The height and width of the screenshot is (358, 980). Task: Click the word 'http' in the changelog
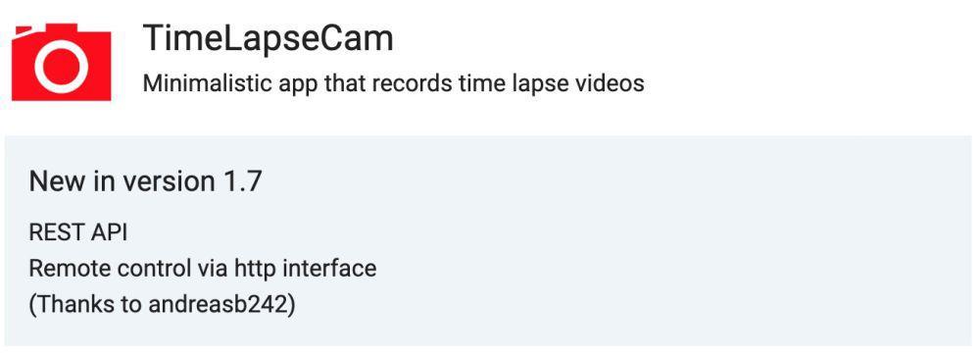(x=255, y=269)
